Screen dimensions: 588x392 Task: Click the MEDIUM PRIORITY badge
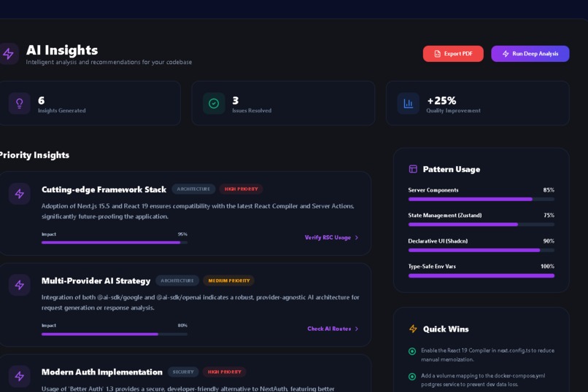coord(229,281)
